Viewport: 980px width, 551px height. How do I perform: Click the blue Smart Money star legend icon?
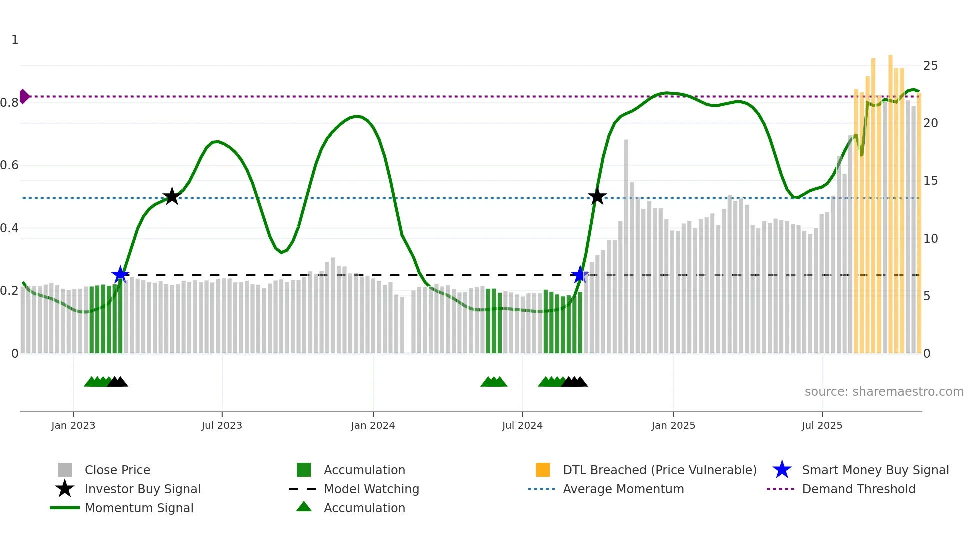782,470
